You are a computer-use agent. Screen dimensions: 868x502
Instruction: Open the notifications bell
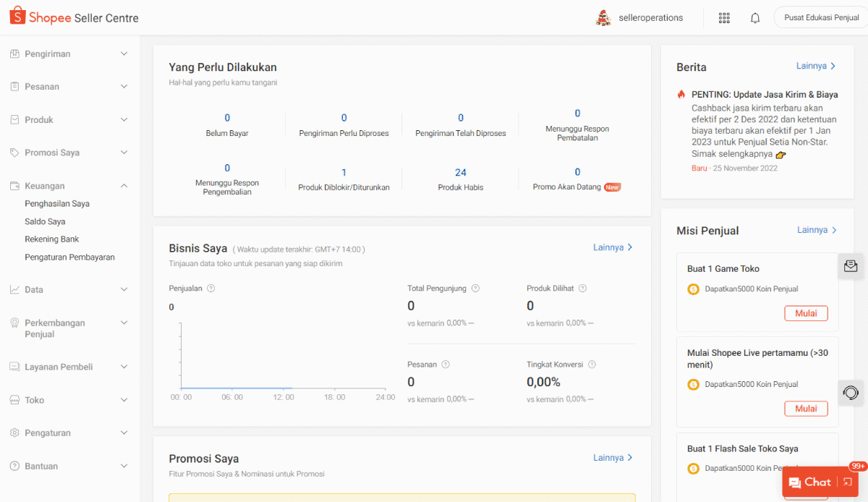pos(755,18)
